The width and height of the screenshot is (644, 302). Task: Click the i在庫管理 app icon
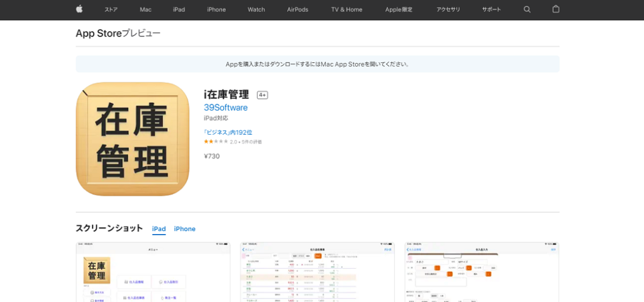133,139
